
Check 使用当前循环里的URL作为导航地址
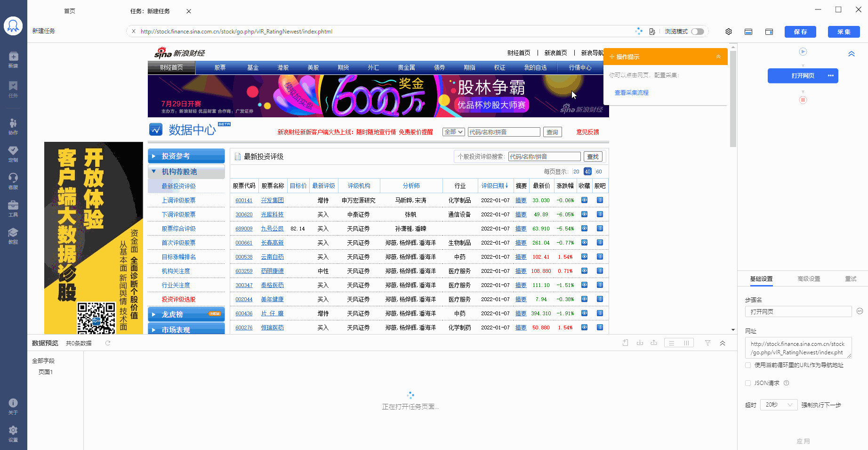[x=748, y=365]
